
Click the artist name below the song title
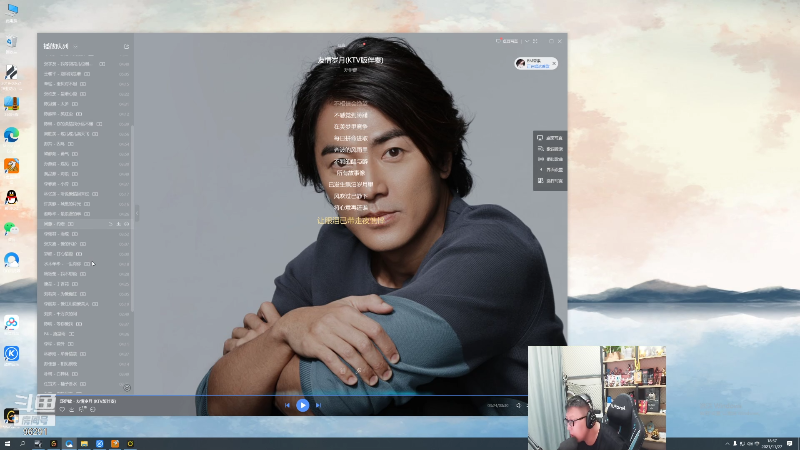point(350,70)
